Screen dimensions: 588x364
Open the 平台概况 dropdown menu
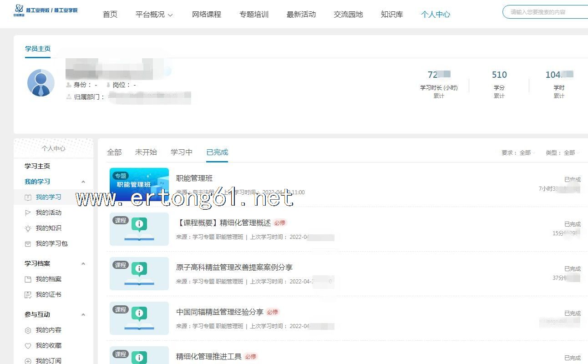(x=154, y=15)
